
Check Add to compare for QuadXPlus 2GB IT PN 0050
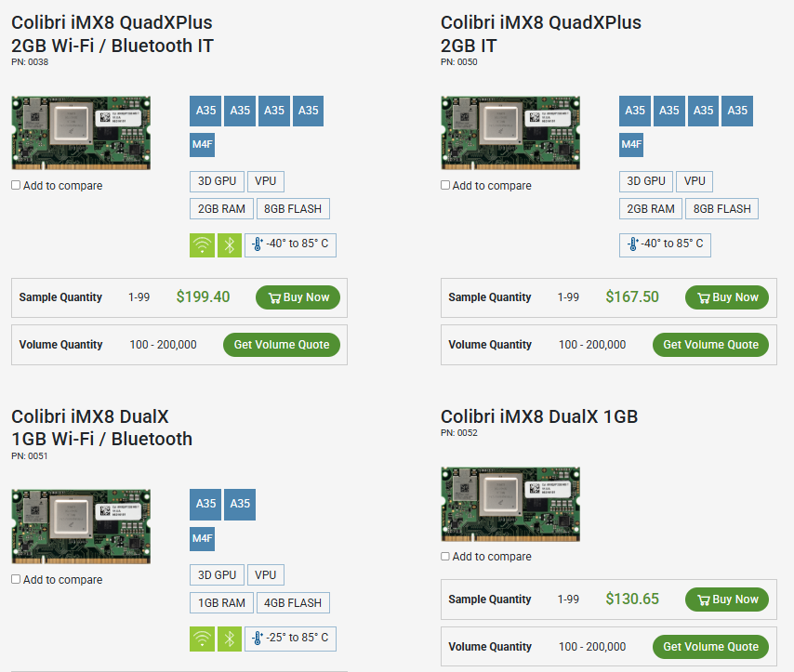point(445,185)
